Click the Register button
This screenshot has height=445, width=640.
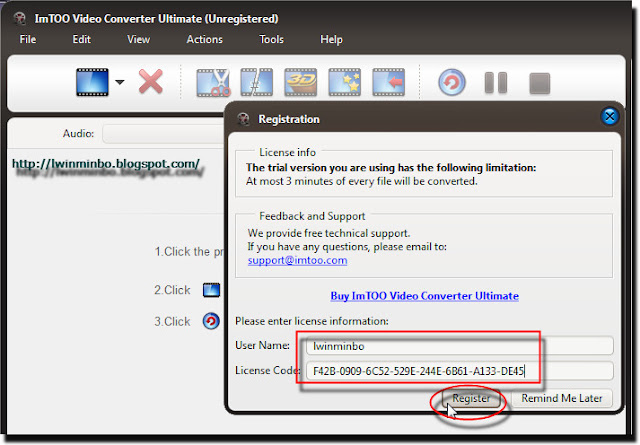471,398
